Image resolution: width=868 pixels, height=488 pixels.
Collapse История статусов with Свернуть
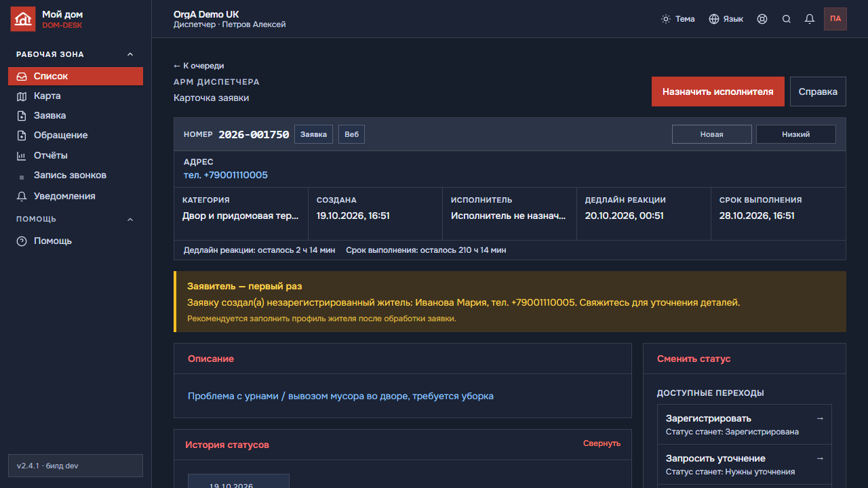601,443
